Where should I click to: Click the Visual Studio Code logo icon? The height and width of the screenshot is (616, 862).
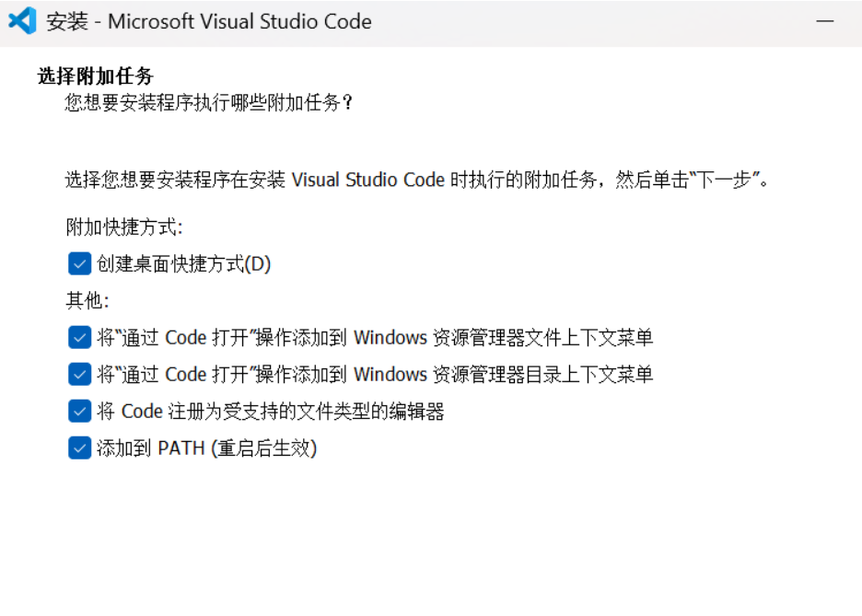(x=22, y=20)
